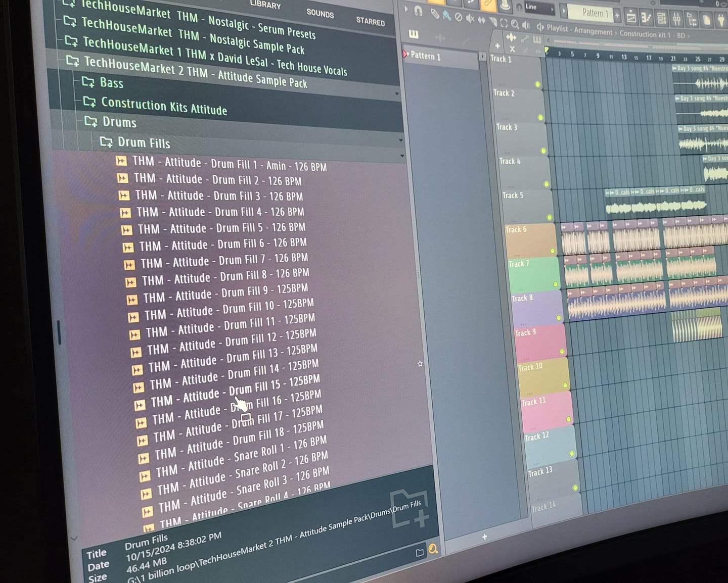Select the Paint brush tool
Viewport: 728px width, 583px height.
pos(447,16)
